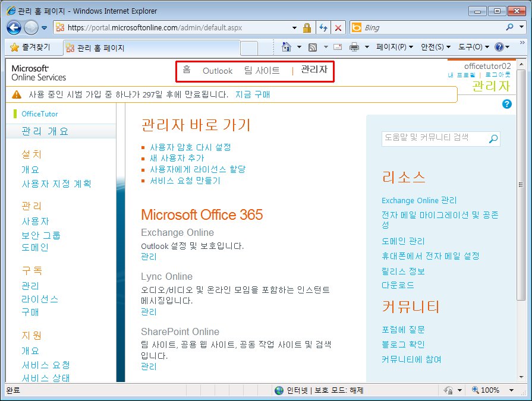Go back with the browser back arrow
The image size is (532, 401).
click(x=14, y=28)
